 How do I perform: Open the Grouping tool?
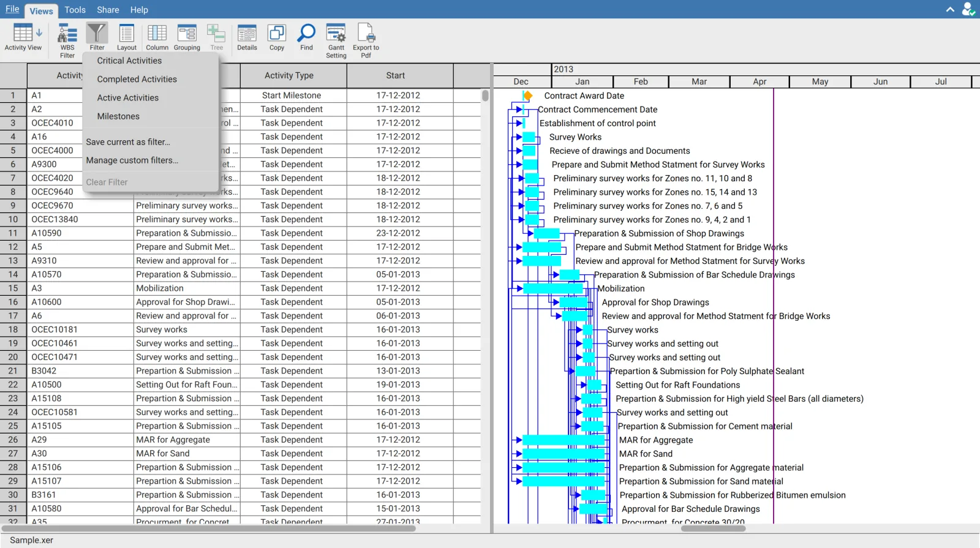[x=187, y=37]
